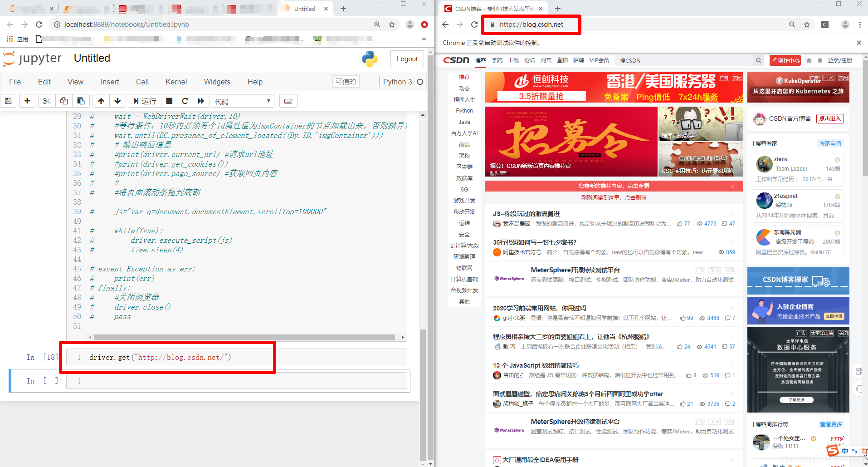Viewport: 868px width, 467px height.
Task: Click the CSDN notification bell icon
Action: (819, 60)
